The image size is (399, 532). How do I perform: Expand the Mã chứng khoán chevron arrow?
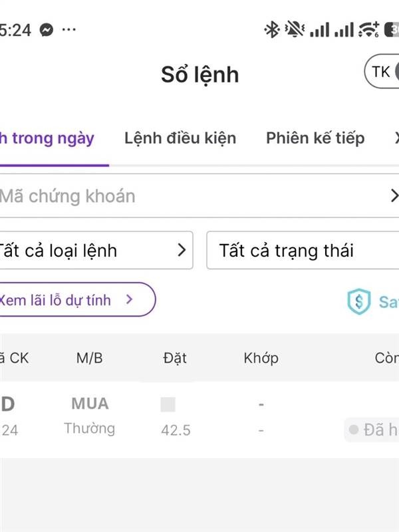(393, 196)
